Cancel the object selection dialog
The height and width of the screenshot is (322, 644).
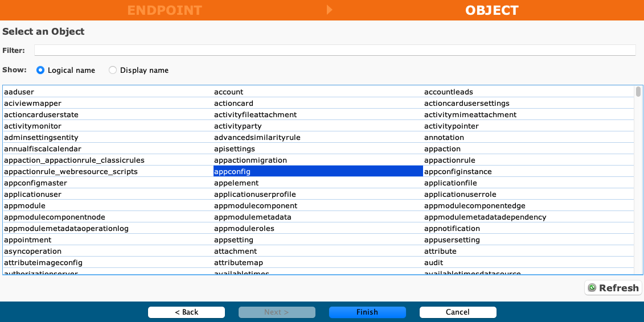458,312
